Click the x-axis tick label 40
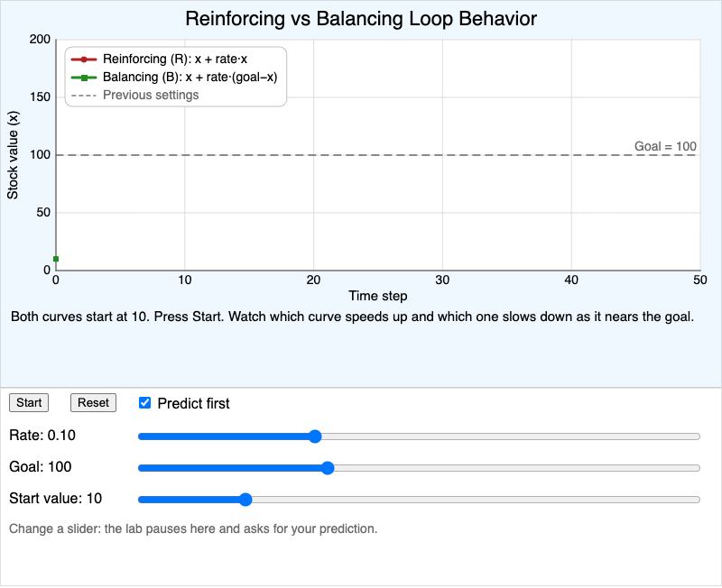Viewport: 722px width, 588px height. [571, 280]
